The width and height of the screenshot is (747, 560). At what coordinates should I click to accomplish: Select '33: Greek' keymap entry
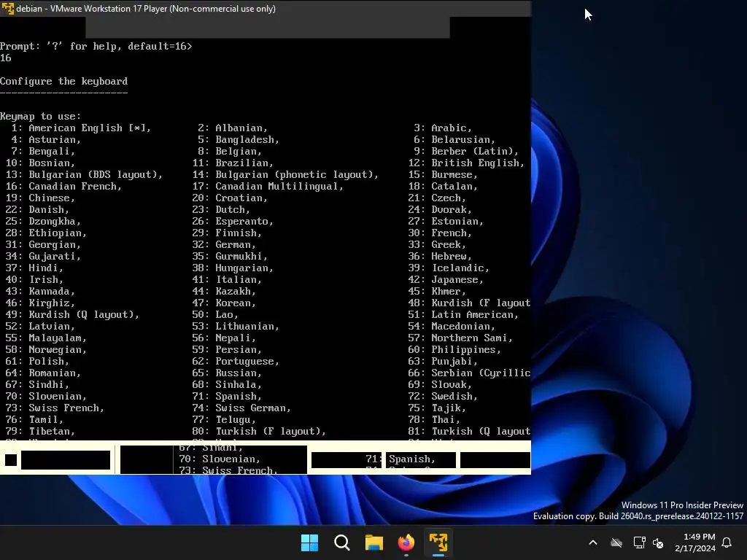437,245
